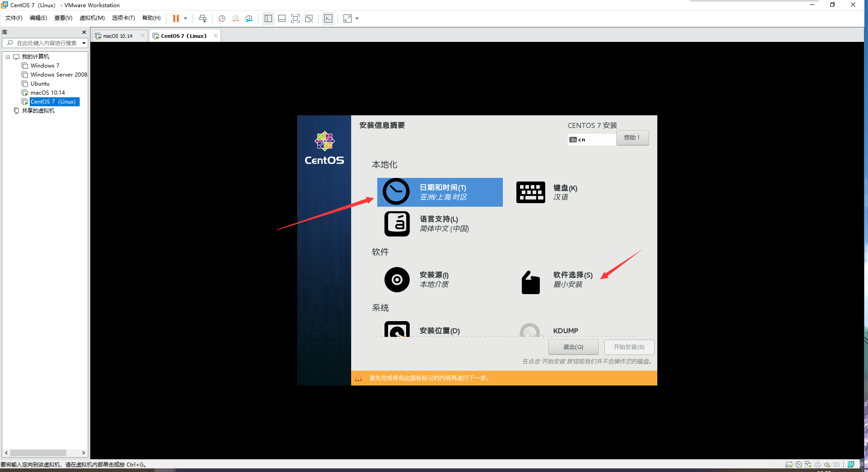This screenshot has width=868, height=472.
Task: Open the snapshot manager
Action: (x=249, y=18)
